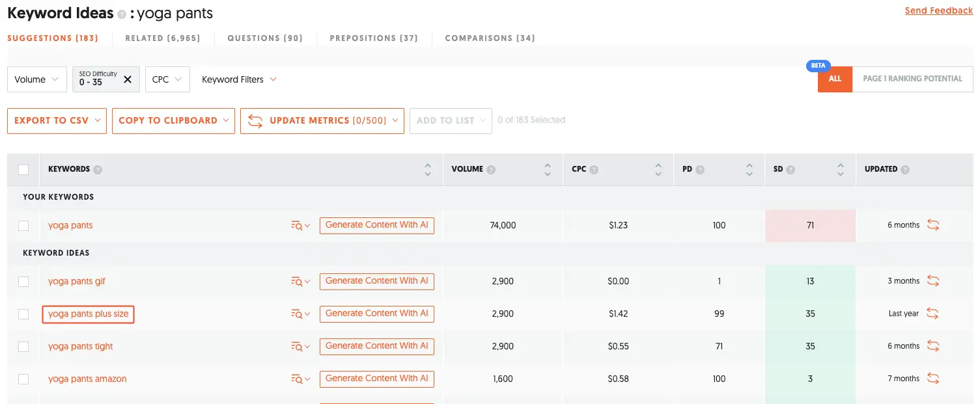Select the yoga pants amazon checkbox
The width and height of the screenshot is (980, 404).
[x=23, y=379]
